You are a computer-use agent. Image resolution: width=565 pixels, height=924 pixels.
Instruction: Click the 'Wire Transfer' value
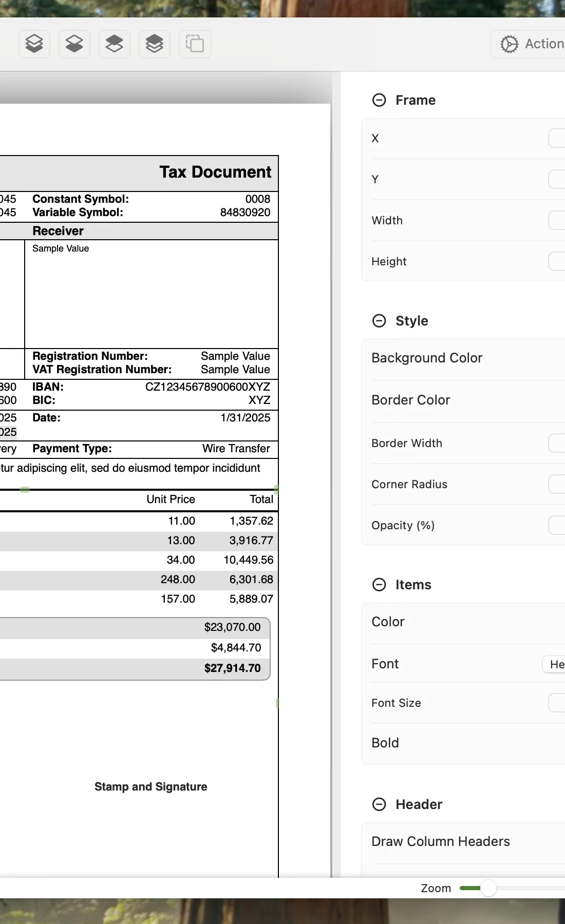[236, 449]
